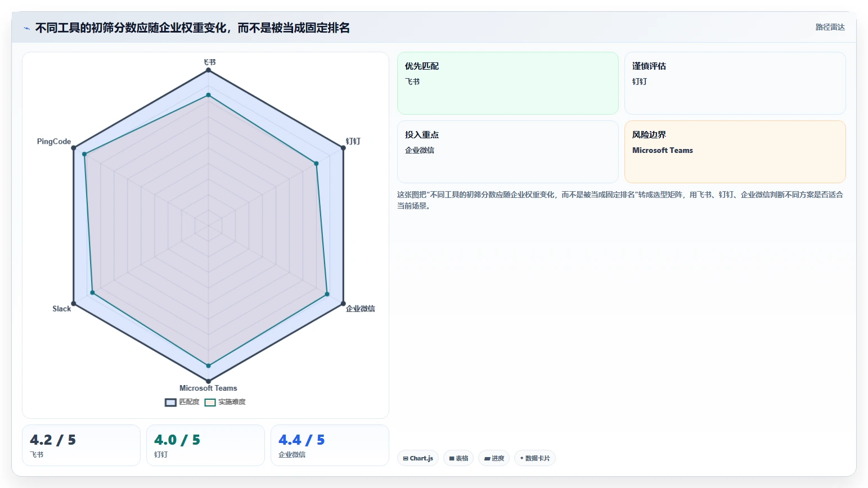Click the 进度 tag chip
Viewport: 868px width, 488px height.
(494, 458)
